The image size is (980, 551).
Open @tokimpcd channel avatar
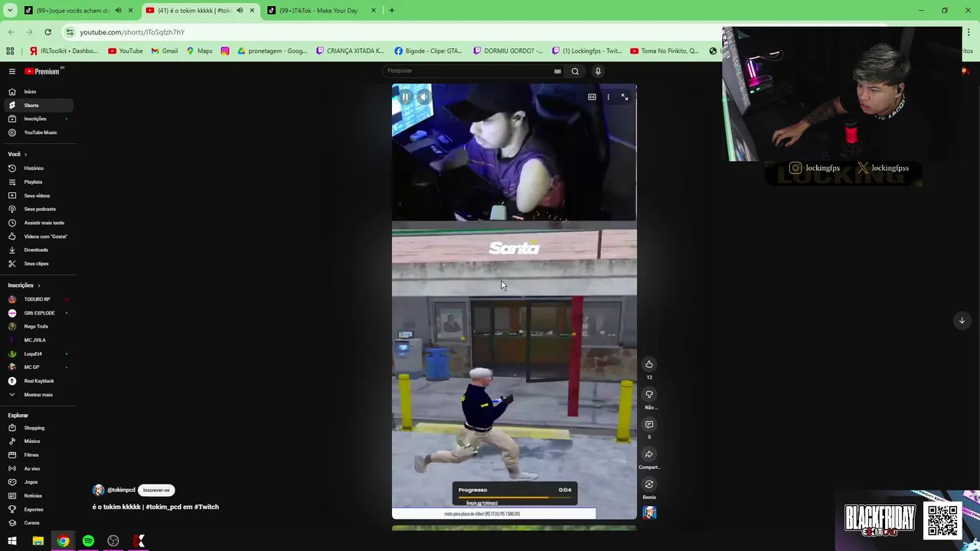click(x=98, y=491)
